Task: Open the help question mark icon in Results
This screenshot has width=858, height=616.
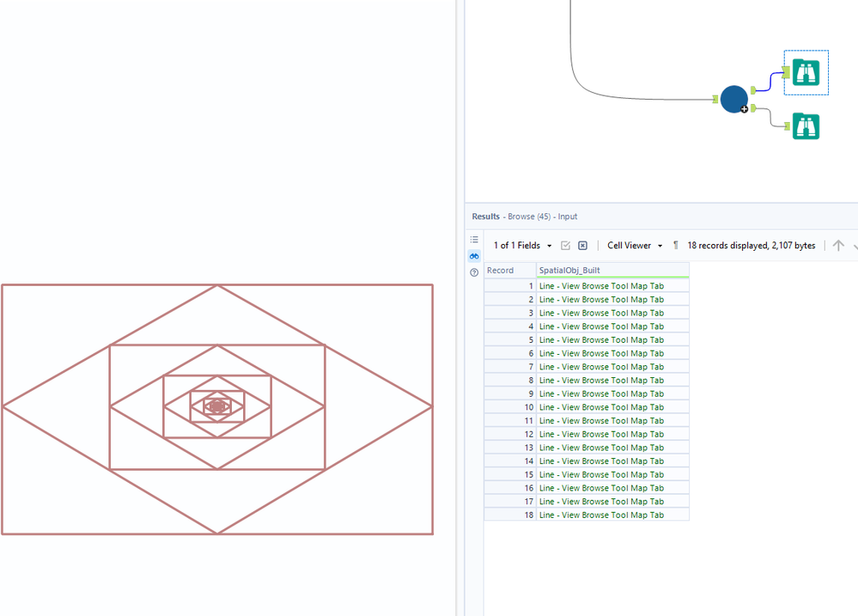Action: [x=474, y=272]
